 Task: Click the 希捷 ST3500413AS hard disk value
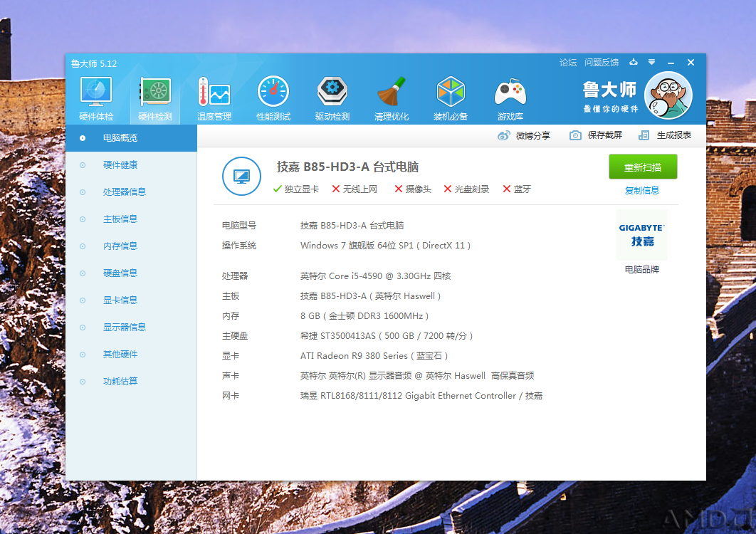tap(387, 336)
